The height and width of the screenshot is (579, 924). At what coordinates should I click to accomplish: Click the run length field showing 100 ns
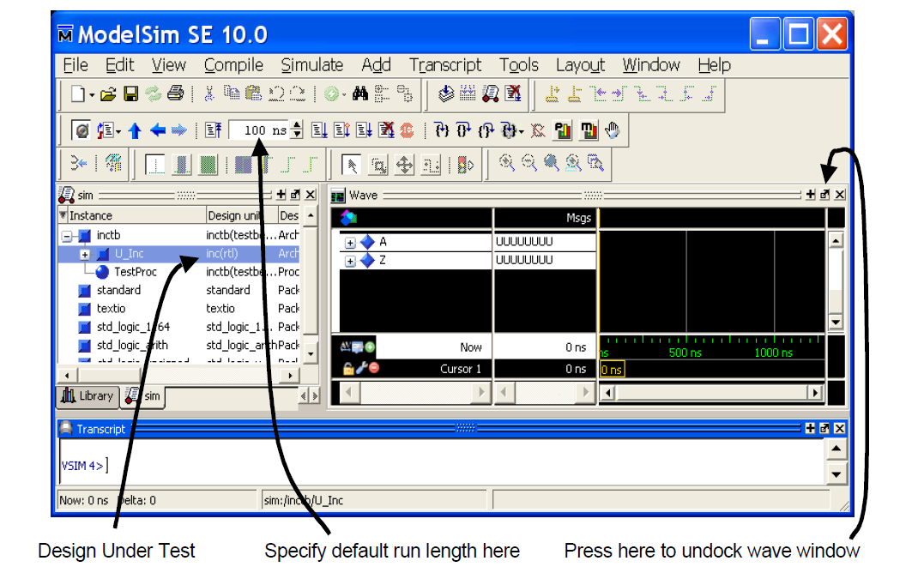[x=260, y=130]
